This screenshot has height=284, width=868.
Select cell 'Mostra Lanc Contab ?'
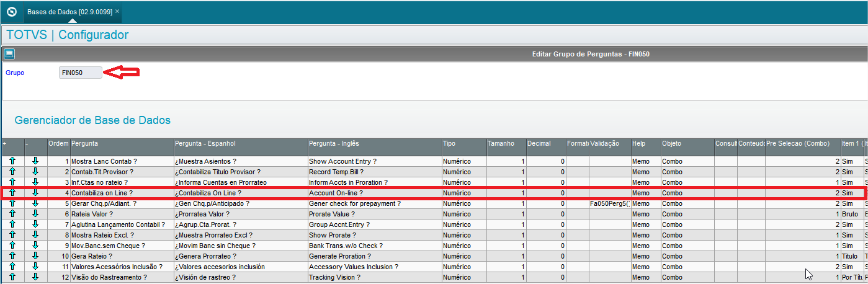[122, 161]
